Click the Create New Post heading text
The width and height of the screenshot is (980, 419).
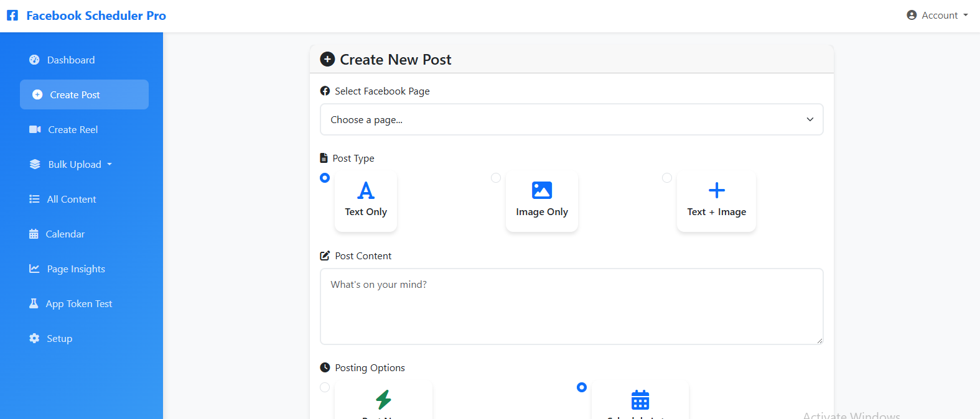tap(396, 60)
